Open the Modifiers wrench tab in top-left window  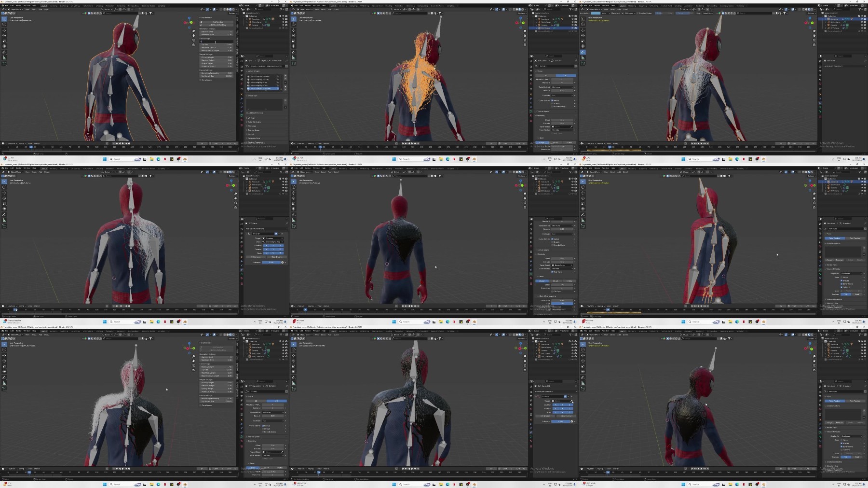click(242, 98)
